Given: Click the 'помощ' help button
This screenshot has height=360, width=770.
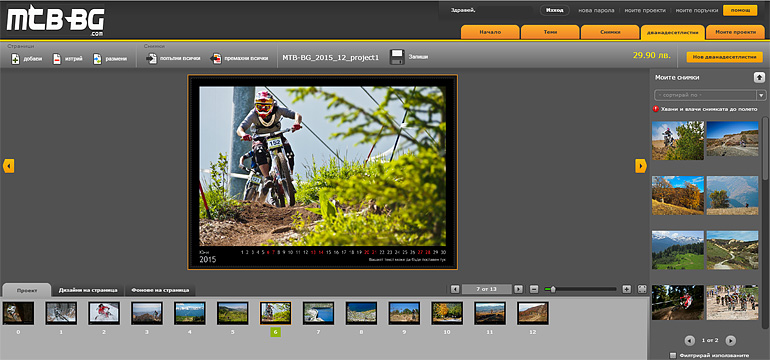Looking at the screenshot, I should [740, 10].
